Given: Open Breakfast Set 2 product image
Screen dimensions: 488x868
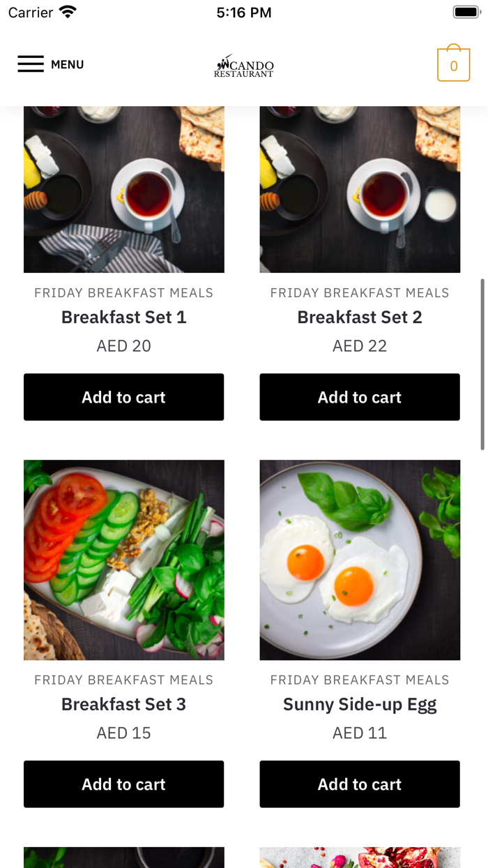Looking at the screenshot, I should (x=360, y=188).
